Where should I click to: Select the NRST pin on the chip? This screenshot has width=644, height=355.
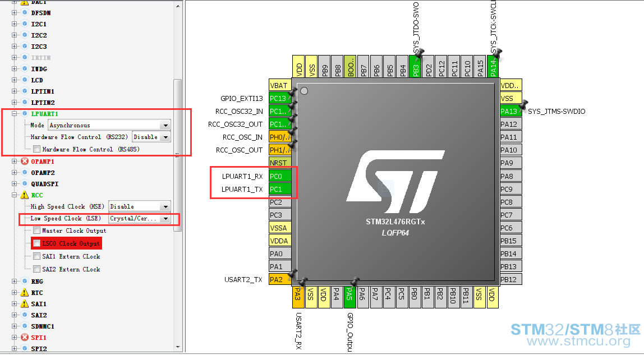tap(280, 163)
